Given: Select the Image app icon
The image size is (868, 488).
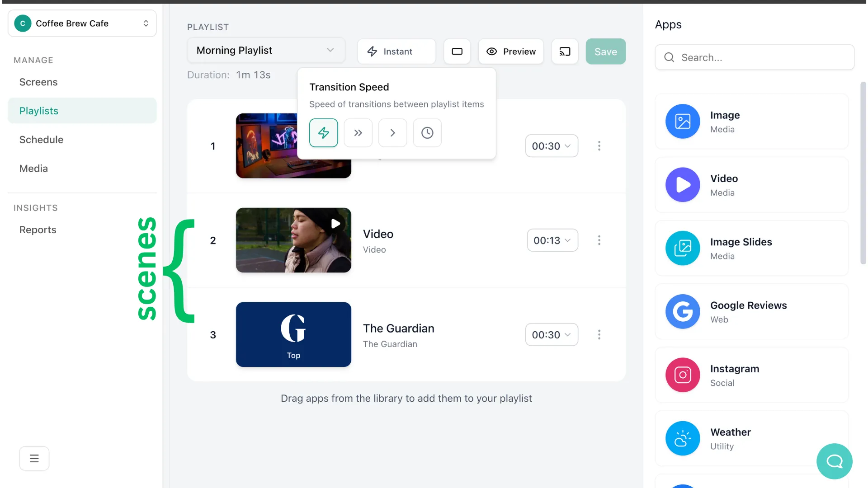Looking at the screenshot, I should [683, 122].
